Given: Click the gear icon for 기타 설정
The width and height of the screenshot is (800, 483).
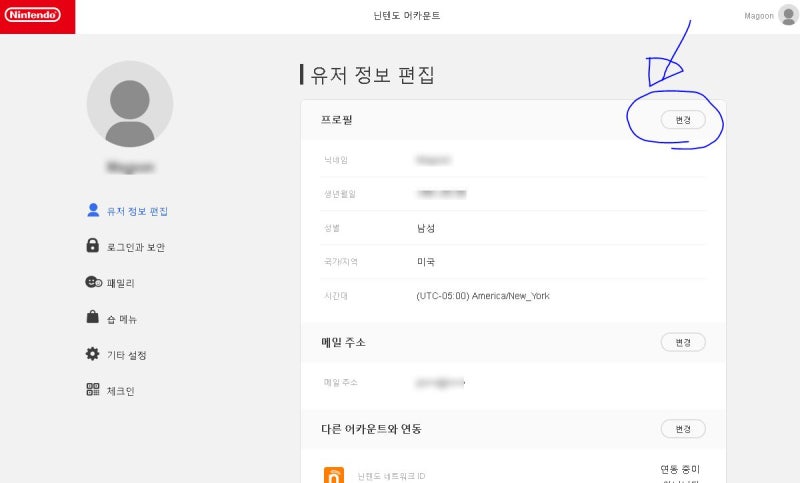Looking at the screenshot, I should pyautogui.click(x=92, y=353).
